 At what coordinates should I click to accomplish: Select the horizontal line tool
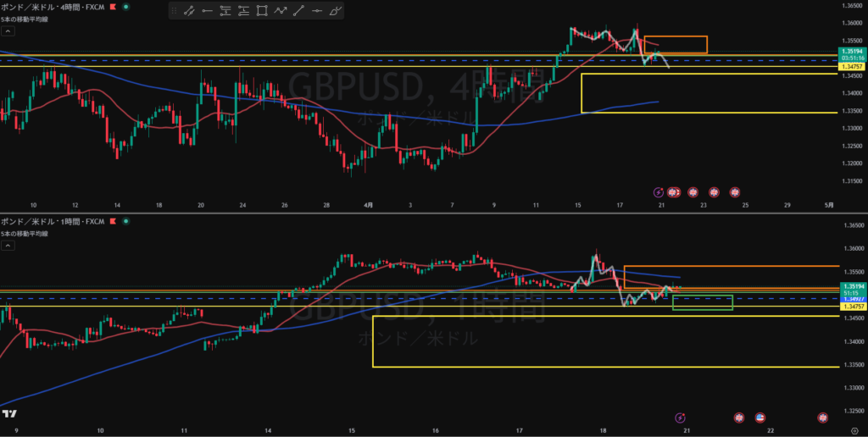click(x=317, y=11)
